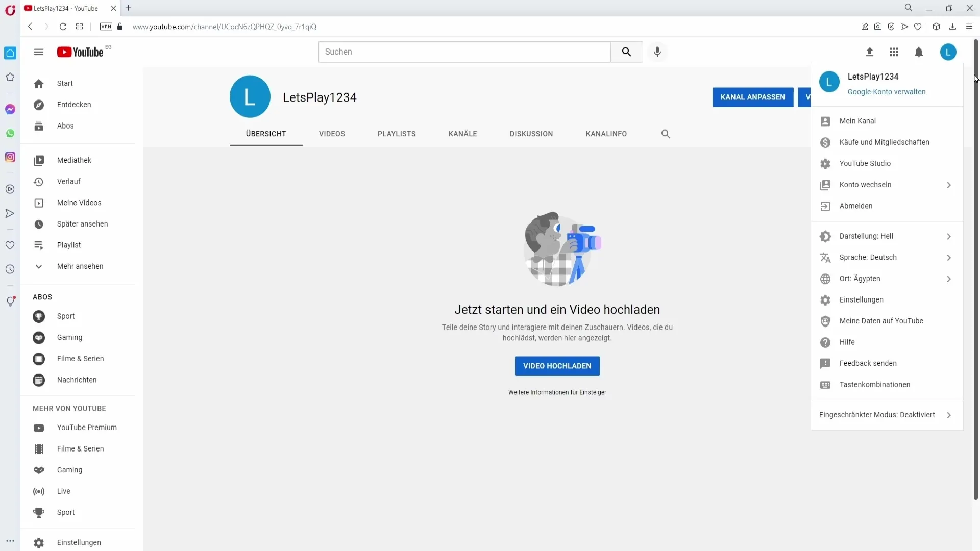This screenshot has width=980, height=551.
Task: Click VIDEO HOCHLADEN button
Action: tap(557, 365)
